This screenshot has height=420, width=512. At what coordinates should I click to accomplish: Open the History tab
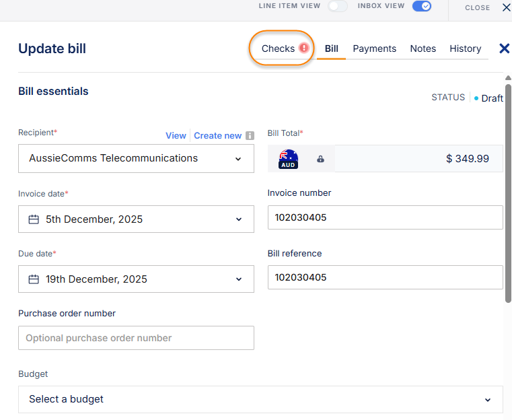465,48
